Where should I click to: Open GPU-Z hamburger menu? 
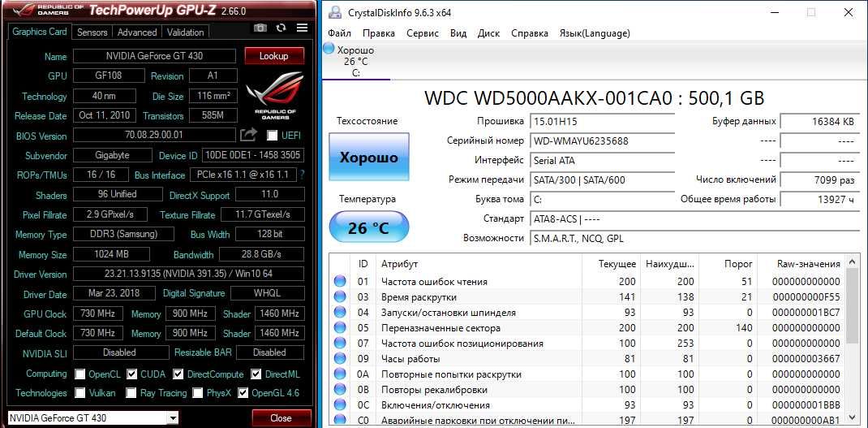click(303, 28)
